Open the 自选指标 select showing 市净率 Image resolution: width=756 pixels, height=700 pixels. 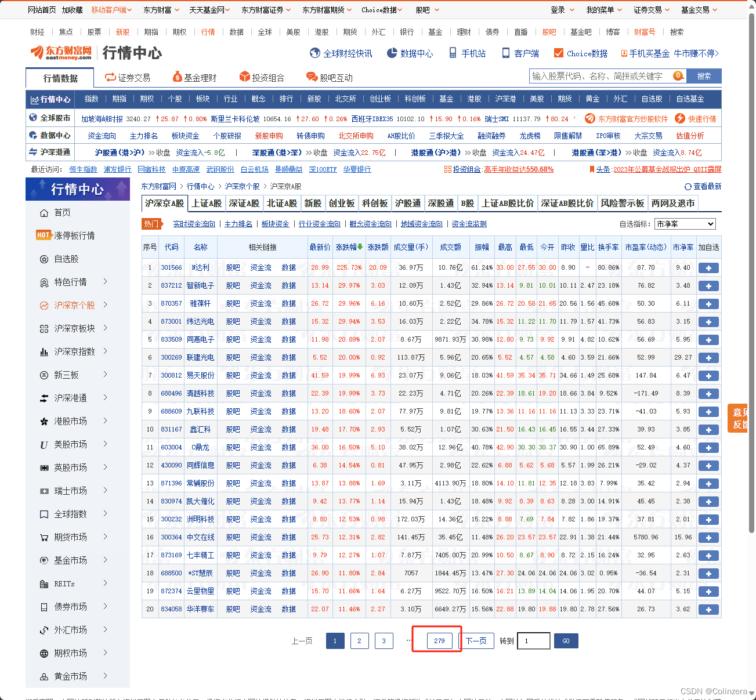click(685, 224)
